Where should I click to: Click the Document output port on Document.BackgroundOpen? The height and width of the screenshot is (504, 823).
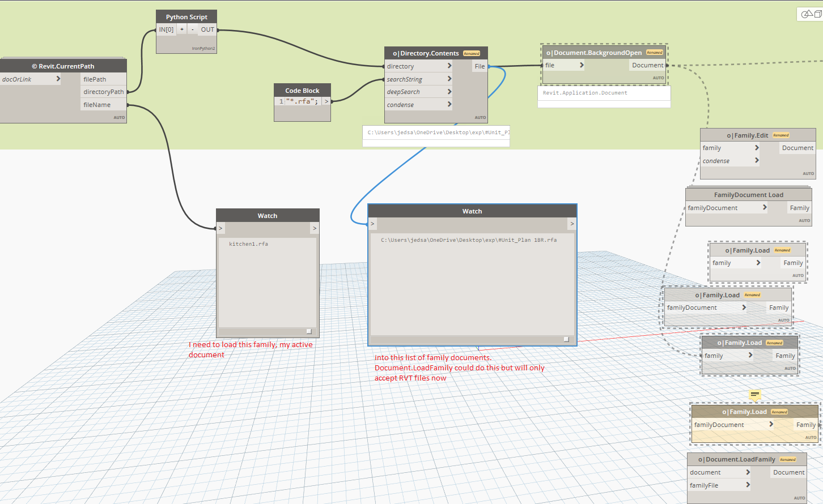pyautogui.click(x=648, y=65)
